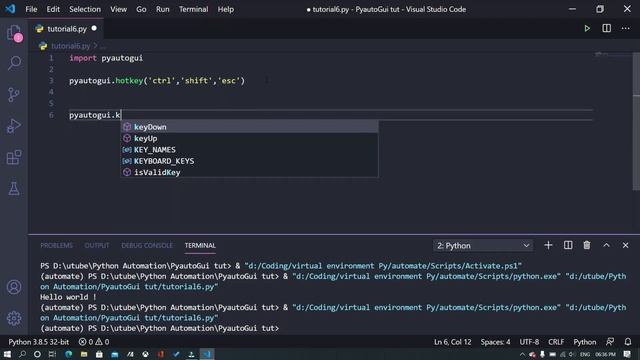Viewport: 640px width, 360px height.
Task: Open the Manage gear settings
Action: (14, 318)
